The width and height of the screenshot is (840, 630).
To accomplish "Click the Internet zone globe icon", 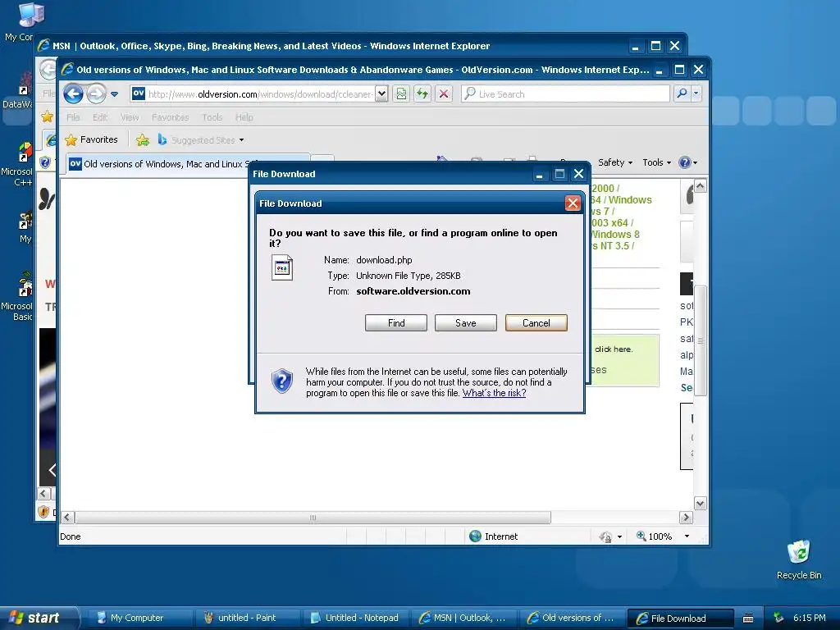I will pos(475,536).
